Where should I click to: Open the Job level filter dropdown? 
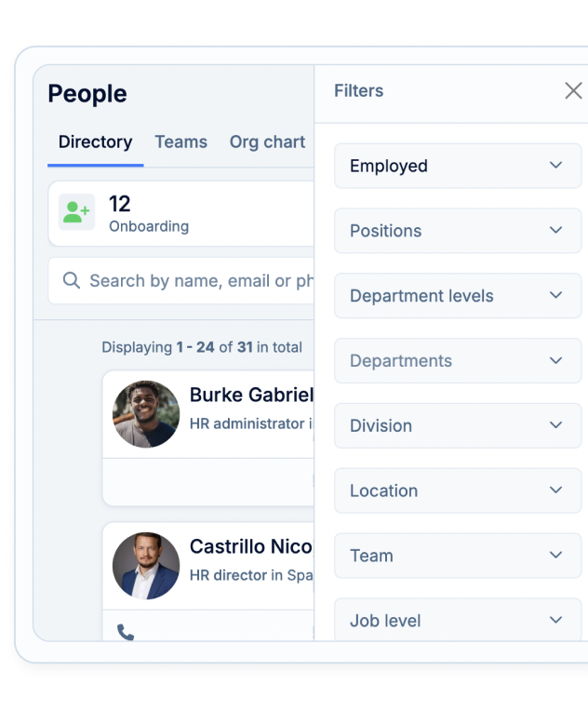pyautogui.click(x=457, y=620)
